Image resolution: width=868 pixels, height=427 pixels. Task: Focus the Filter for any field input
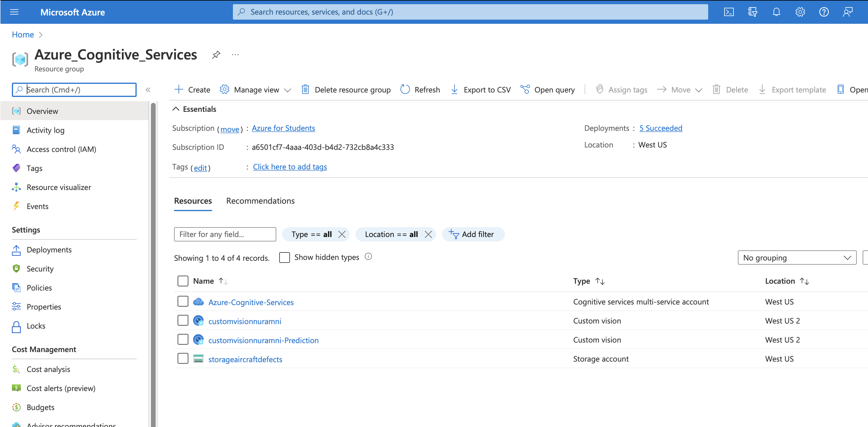click(225, 234)
